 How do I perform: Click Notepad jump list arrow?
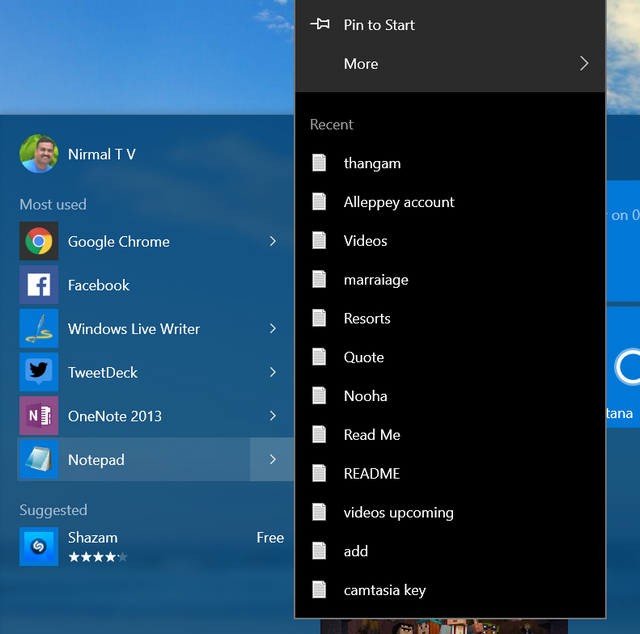273,459
